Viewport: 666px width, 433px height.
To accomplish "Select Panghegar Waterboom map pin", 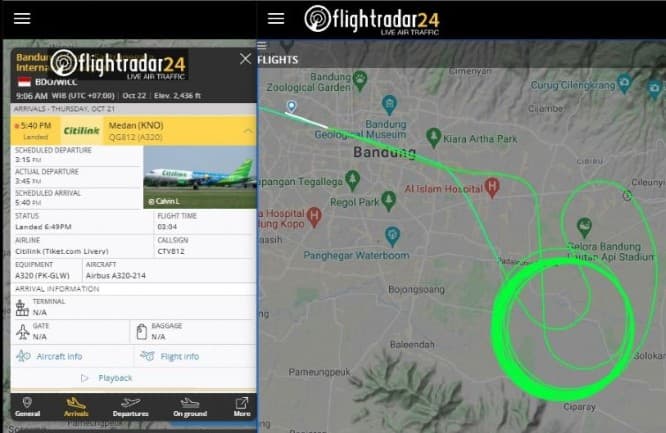I will (x=392, y=236).
